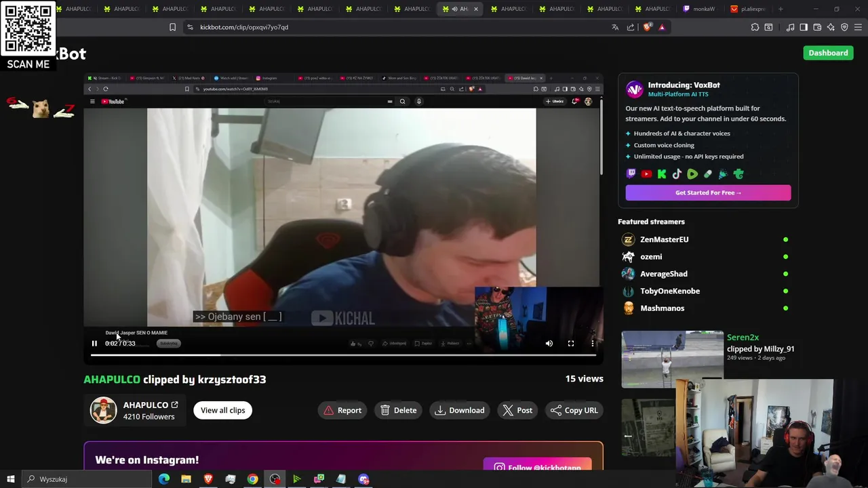Viewport: 868px width, 488px height.
Task: Click the Kick platform icon in VoxBot ad
Action: pos(662,174)
